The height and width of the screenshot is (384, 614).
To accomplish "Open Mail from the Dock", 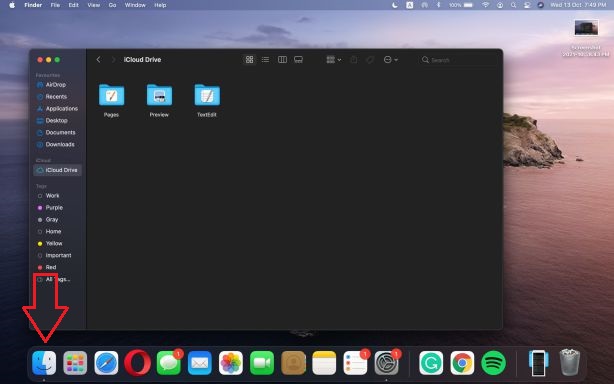I will [200, 363].
